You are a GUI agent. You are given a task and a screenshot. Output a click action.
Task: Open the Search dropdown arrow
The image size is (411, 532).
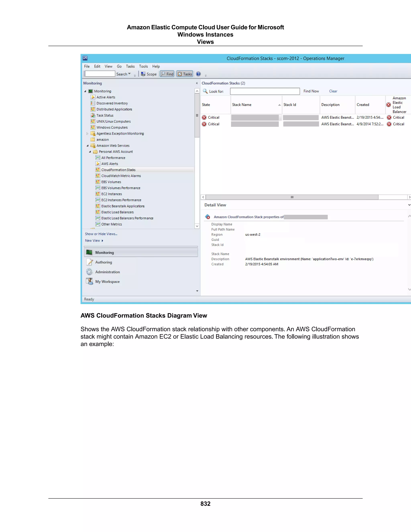pos(129,74)
